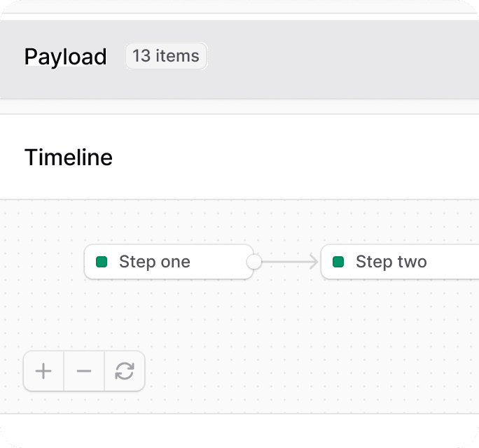Select the Step one node

[169, 262]
